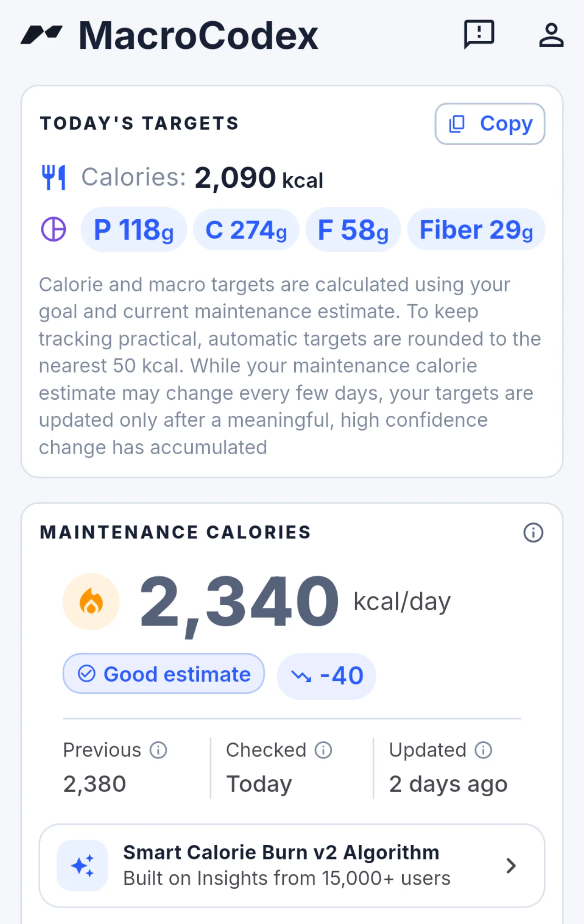Viewport: 584px width, 924px height.
Task: Click the fork and knife calories icon
Action: click(x=54, y=178)
